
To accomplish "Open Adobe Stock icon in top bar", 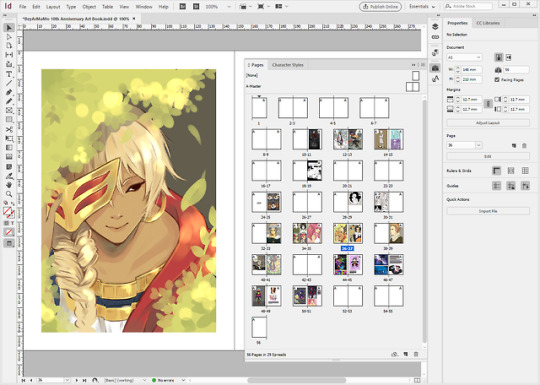I will (196, 7).
